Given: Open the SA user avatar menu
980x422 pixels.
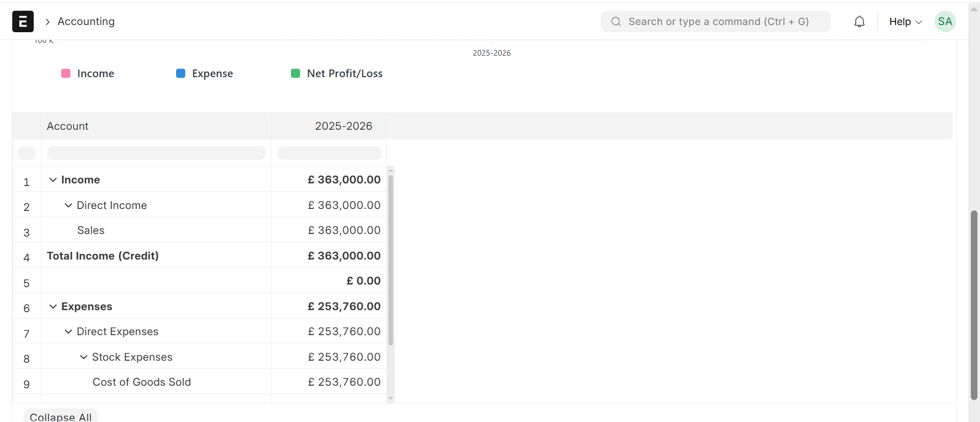Looking at the screenshot, I should pos(945,21).
